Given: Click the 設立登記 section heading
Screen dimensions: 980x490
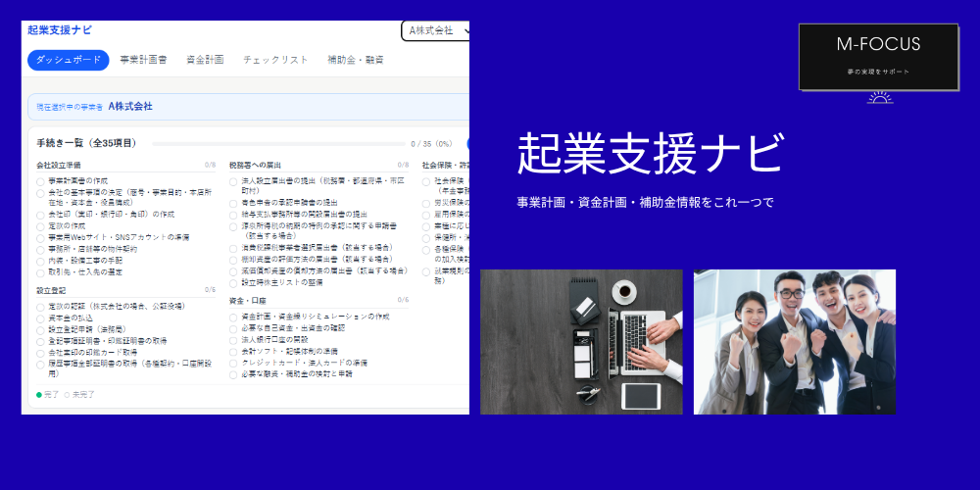Looking at the screenshot, I should 51,291.
